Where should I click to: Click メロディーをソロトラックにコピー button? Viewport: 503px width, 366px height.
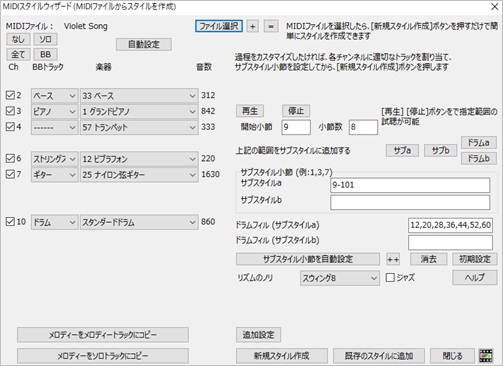[x=103, y=356]
